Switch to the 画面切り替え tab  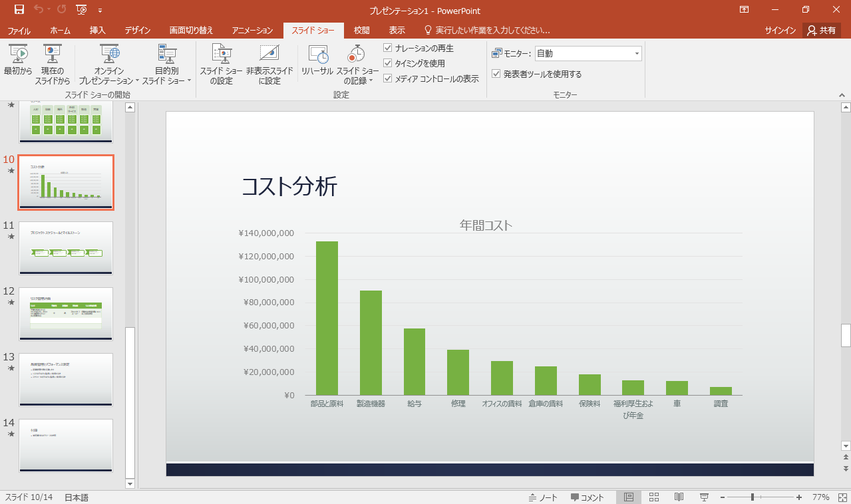pos(192,30)
